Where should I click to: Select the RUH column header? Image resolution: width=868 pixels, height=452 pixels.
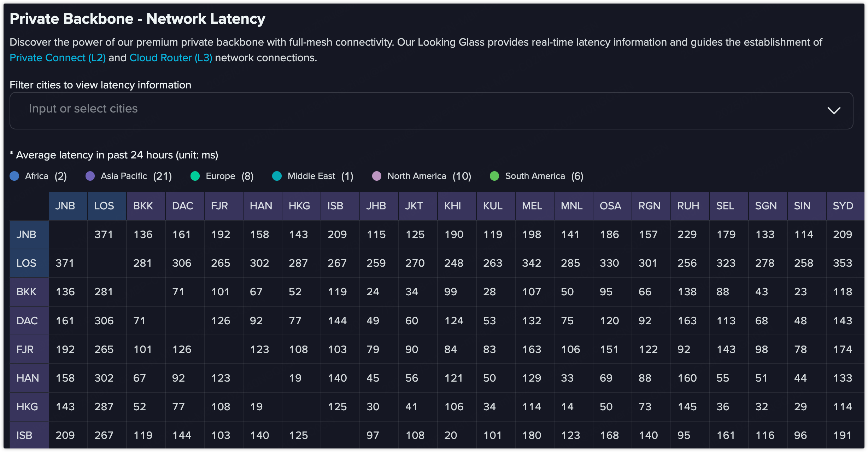[688, 206]
